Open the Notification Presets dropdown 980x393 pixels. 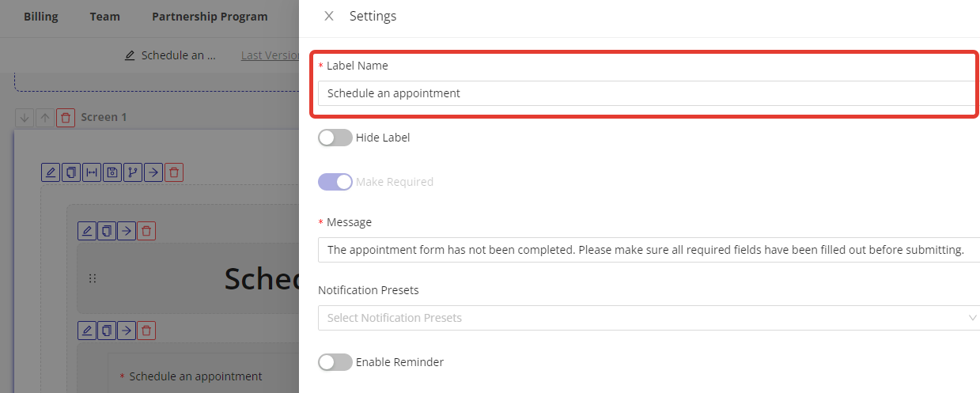click(x=648, y=318)
